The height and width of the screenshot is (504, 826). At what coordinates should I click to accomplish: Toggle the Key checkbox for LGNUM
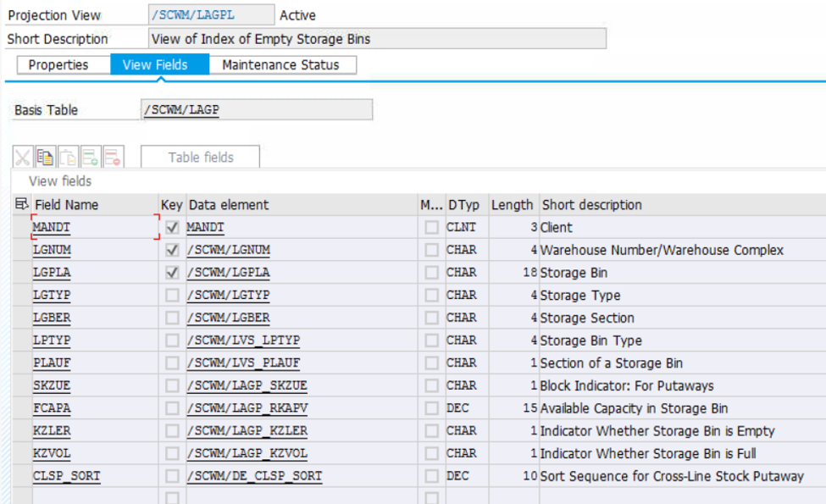(172, 250)
